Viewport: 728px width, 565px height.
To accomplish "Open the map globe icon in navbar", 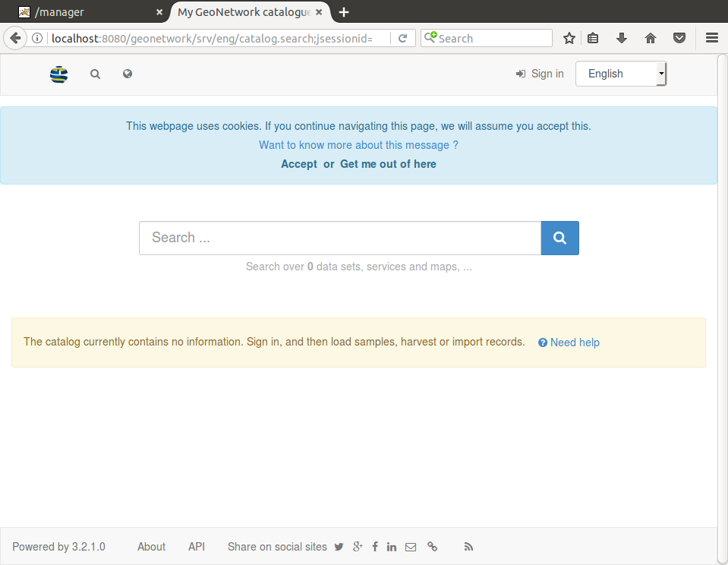I will (128, 74).
